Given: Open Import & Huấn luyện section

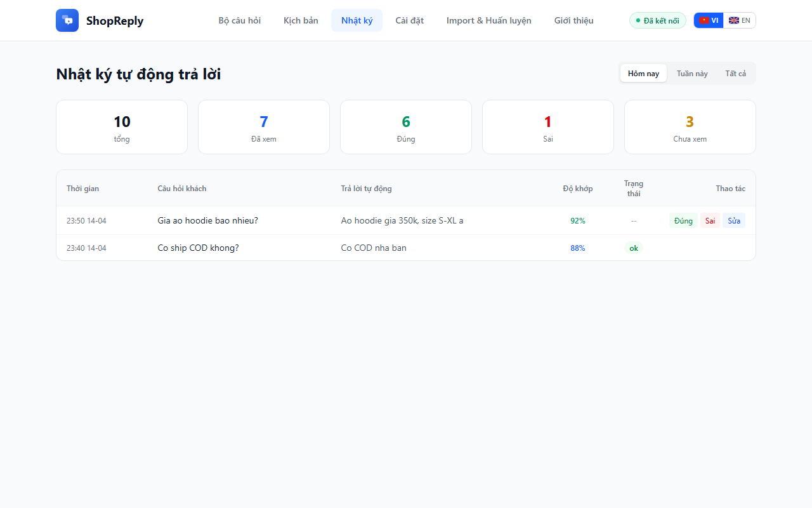Looking at the screenshot, I should (488, 20).
